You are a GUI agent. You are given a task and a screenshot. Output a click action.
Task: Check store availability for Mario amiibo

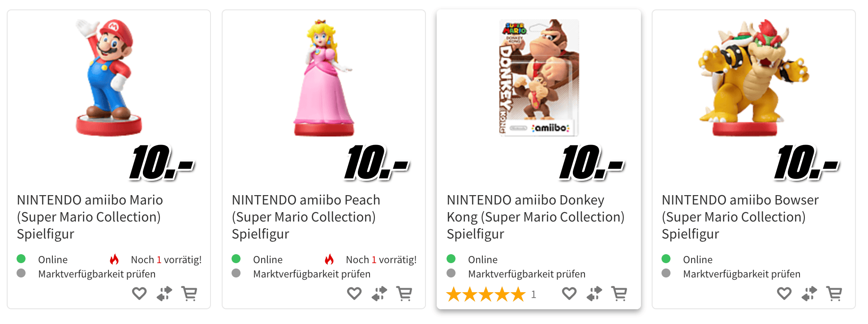pyautogui.click(x=97, y=274)
